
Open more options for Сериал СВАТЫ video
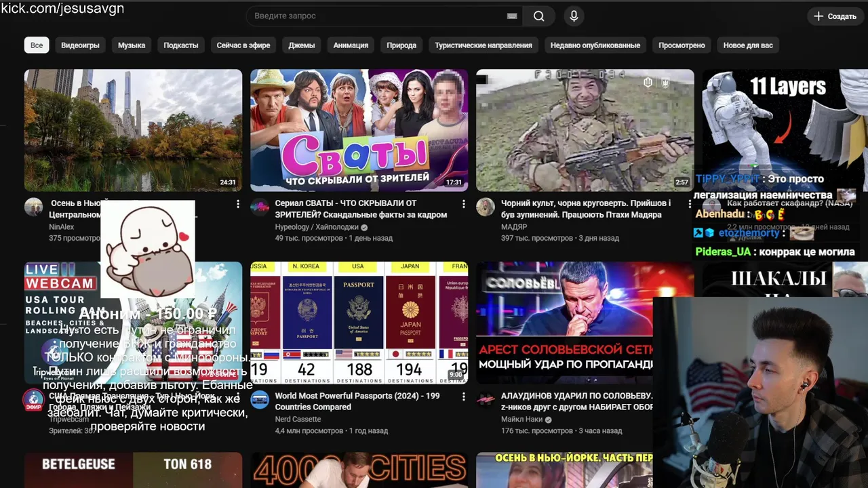464,204
